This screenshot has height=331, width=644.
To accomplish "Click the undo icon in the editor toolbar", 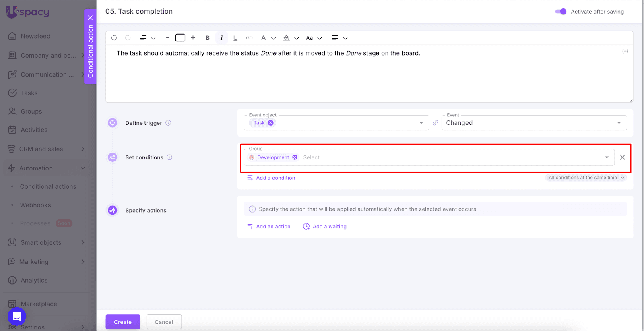I will click(114, 38).
